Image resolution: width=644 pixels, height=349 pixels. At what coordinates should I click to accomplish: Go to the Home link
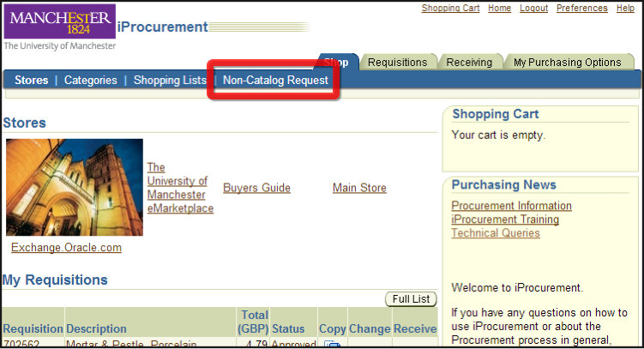click(x=499, y=9)
